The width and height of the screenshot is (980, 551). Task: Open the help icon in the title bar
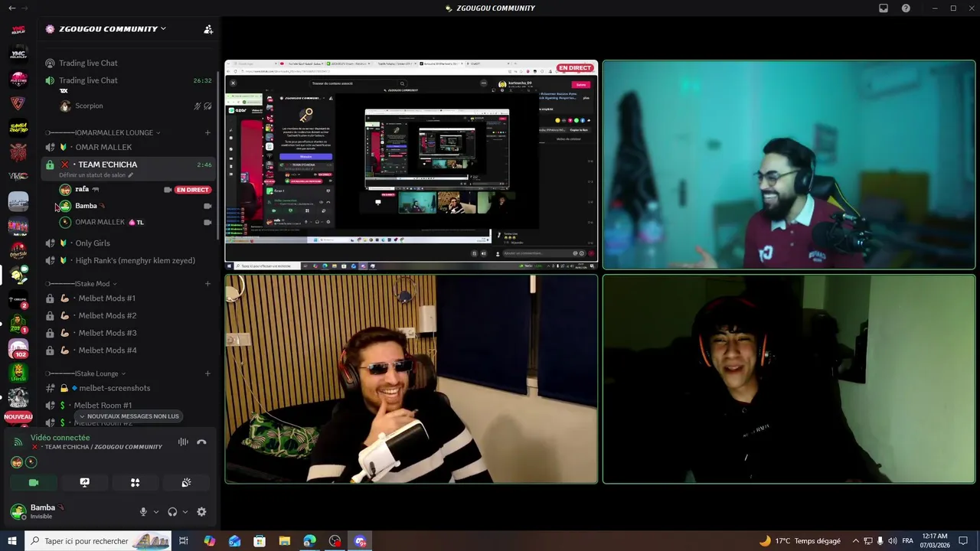coord(906,8)
